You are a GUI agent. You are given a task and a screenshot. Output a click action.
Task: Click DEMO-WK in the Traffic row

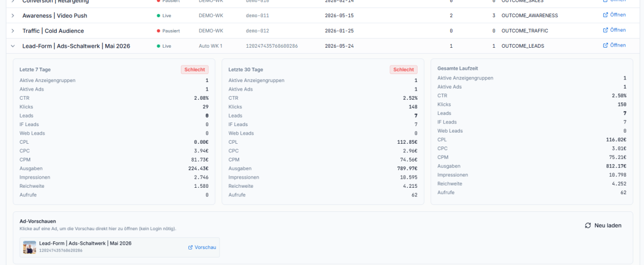[211, 31]
